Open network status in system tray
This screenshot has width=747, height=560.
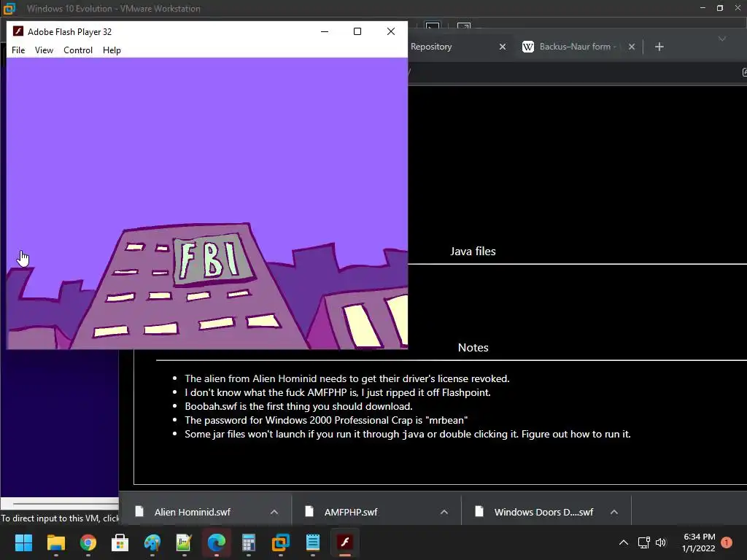pos(643,542)
